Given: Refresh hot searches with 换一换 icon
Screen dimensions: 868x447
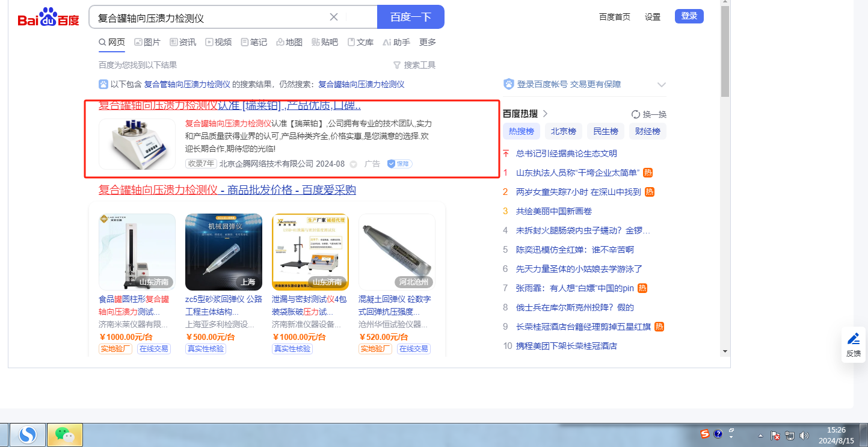Looking at the screenshot, I should (x=635, y=114).
